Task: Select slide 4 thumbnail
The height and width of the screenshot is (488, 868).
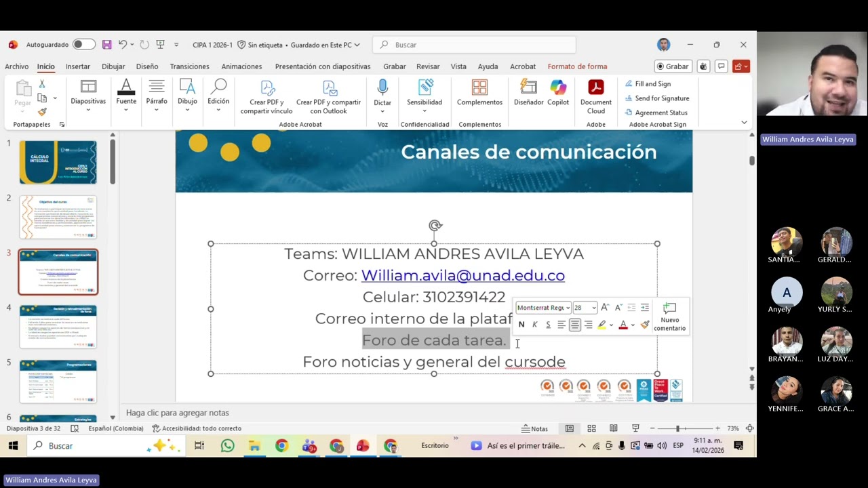Action: point(58,327)
